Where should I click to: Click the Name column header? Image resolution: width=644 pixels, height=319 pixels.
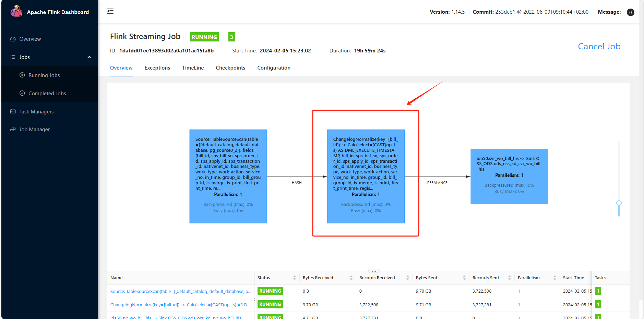pos(117,278)
